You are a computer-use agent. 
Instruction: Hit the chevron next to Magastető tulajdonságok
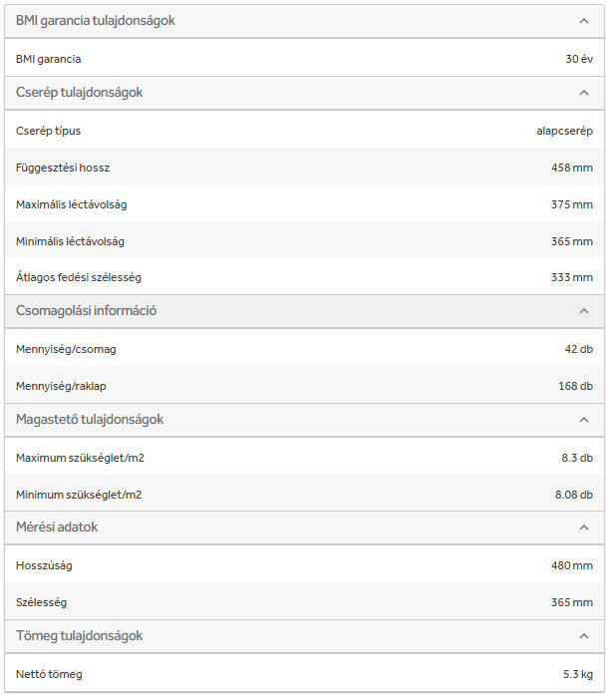tap(584, 420)
